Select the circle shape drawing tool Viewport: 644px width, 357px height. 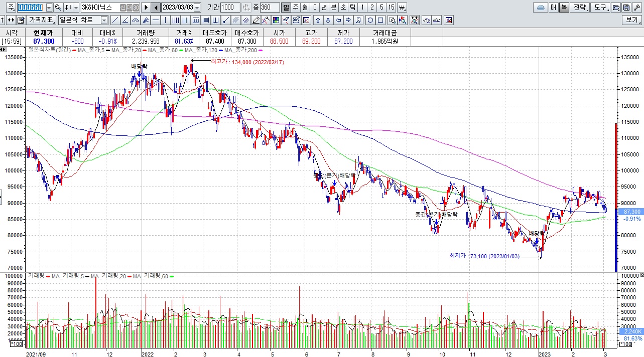[x=370, y=20]
